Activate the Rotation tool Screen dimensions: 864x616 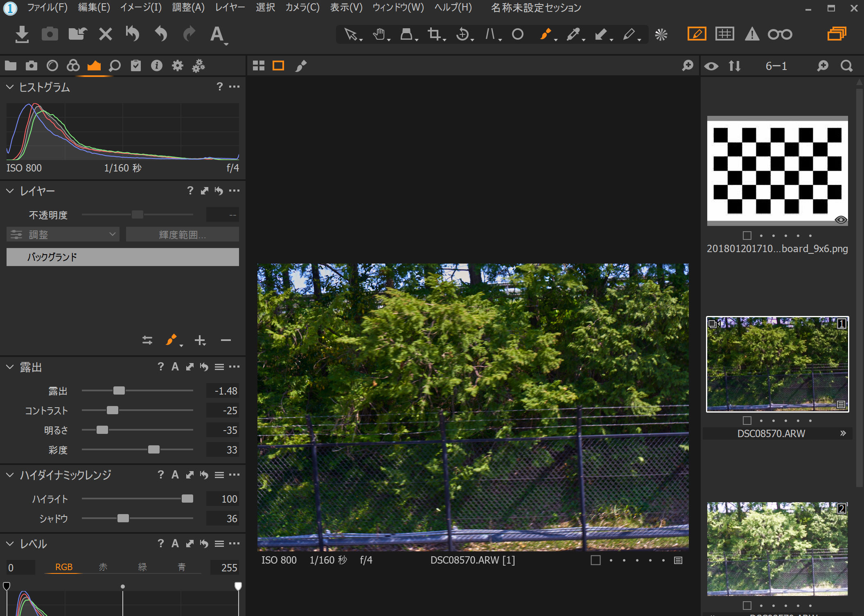click(x=462, y=34)
